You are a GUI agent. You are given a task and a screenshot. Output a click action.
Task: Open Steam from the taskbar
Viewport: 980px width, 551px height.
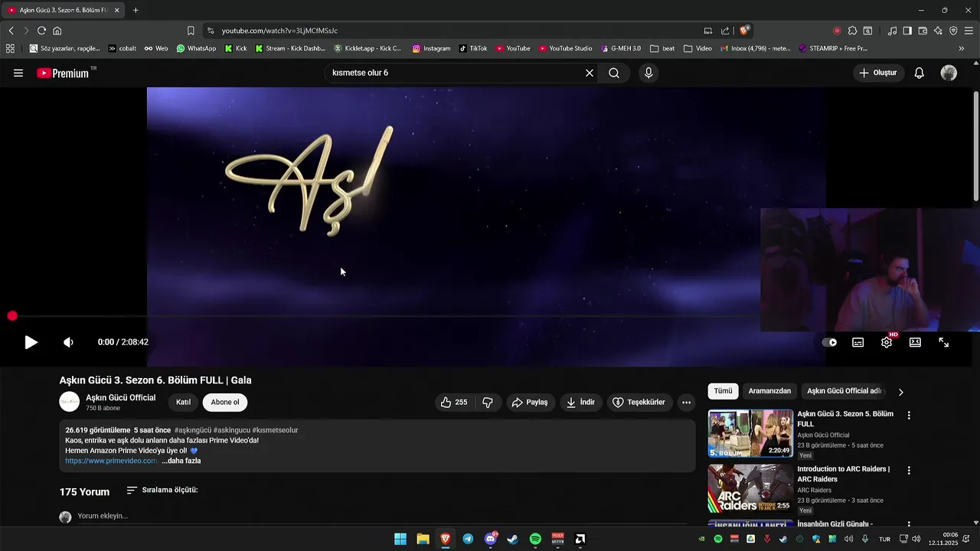[x=513, y=539]
